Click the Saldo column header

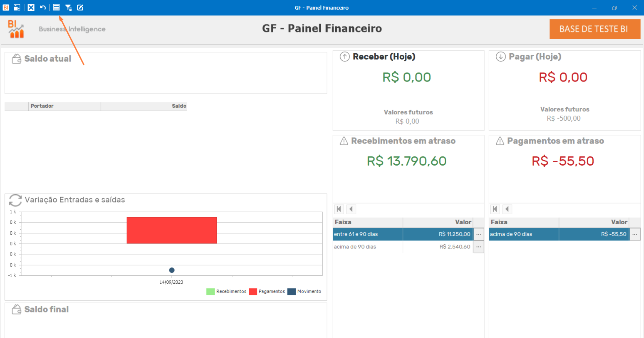pos(144,106)
